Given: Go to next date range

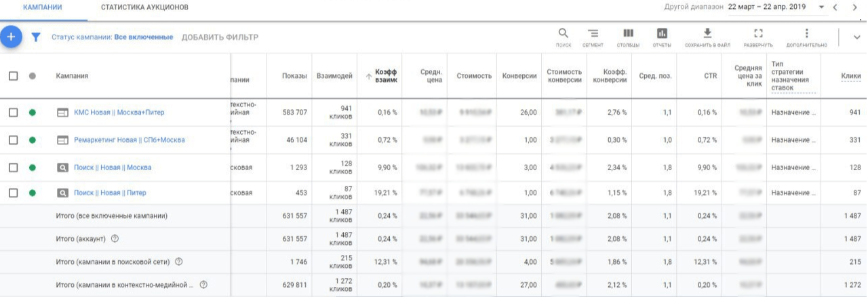Looking at the screenshot, I should [x=854, y=7].
